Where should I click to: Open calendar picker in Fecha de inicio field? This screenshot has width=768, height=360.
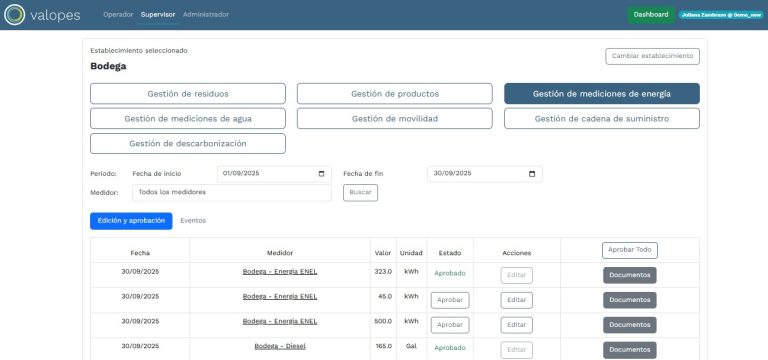coord(321,174)
